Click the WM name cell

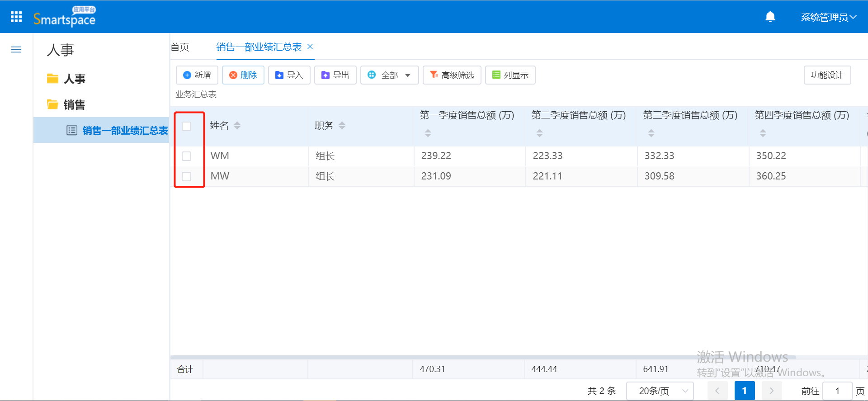pyautogui.click(x=256, y=156)
